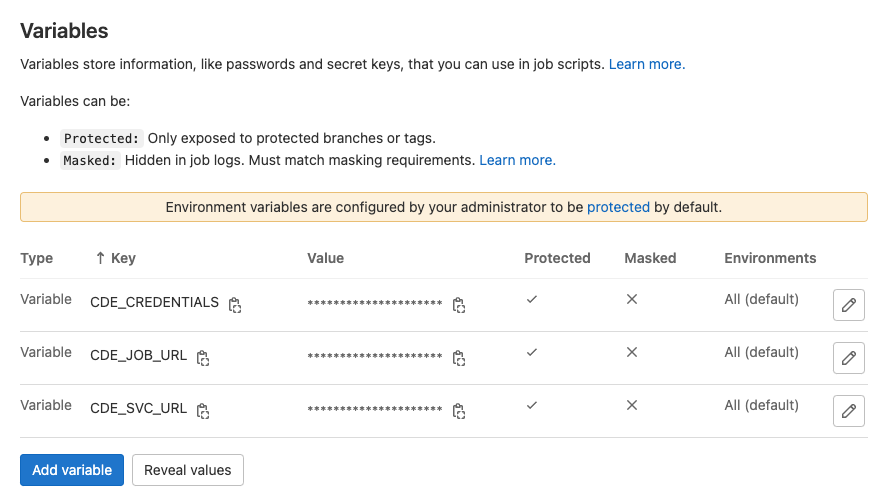
Task: Copy the CDE_SVC_URL key name
Action: tap(203, 411)
